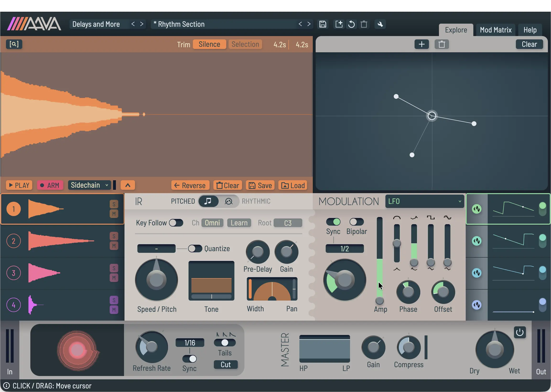Open the Help tab
This screenshot has height=392, width=551.
tap(530, 30)
